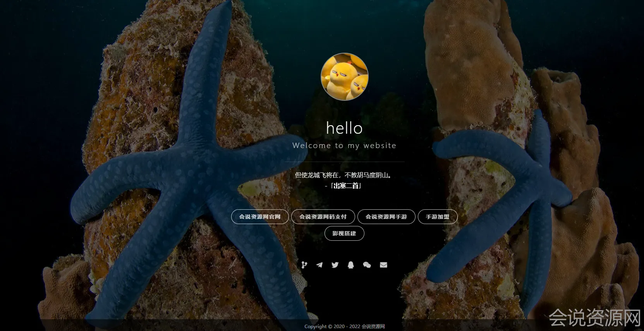Click the 会说资源网 watermark at bottom right
This screenshot has height=331, width=644.
click(594, 318)
